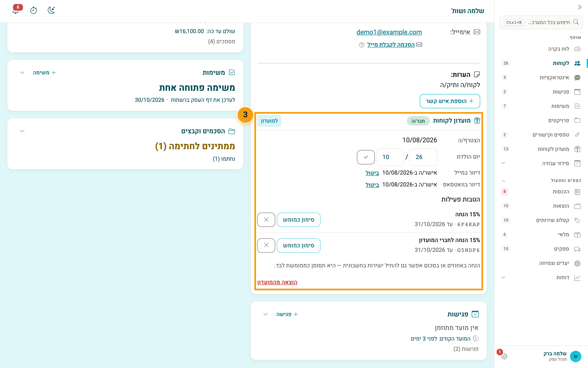Click the למועדון button
588x368 pixels.
(269, 121)
